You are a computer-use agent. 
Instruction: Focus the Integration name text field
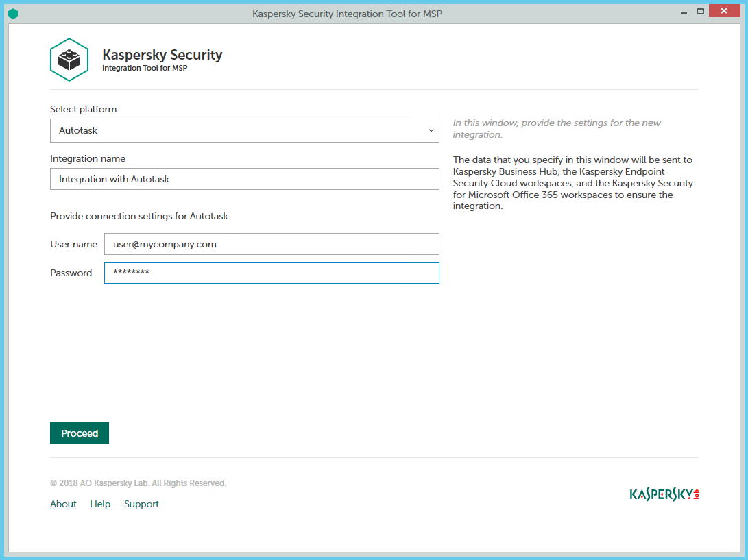pyautogui.click(x=244, y=179)
